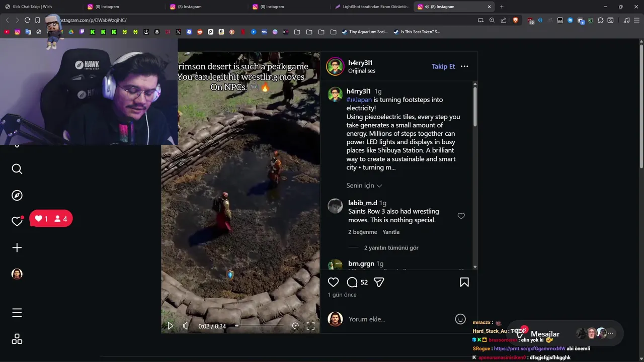Image resolution: width=644 pixels, height=362 pixels.
Task: Follow h4rry3l1 via Takip Et
Action: coord(443,66)
